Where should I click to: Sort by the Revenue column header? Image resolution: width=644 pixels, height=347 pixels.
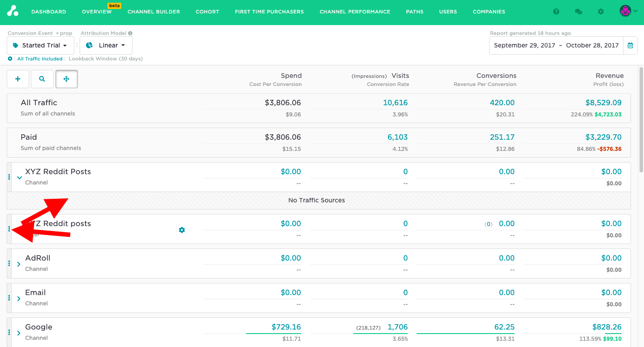(610, 76)
